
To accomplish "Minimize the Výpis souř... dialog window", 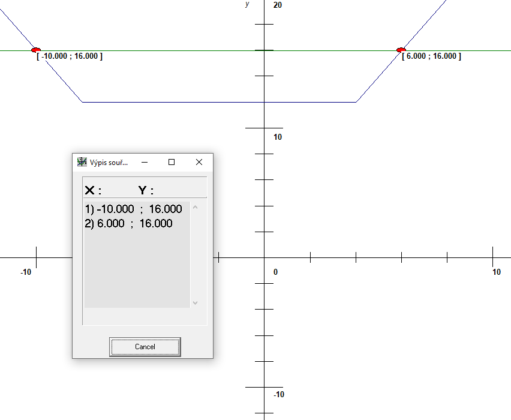I will [x=144, y=162].
